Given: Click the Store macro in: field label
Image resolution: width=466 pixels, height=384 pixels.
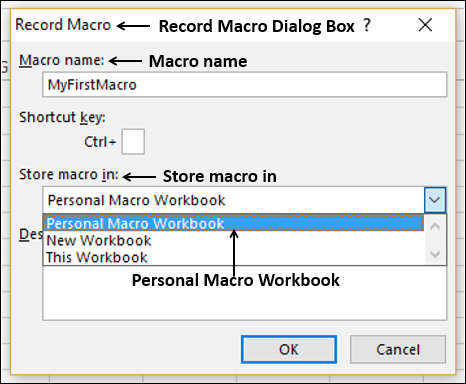Looking at the screenshot, I should coord(69,175).
